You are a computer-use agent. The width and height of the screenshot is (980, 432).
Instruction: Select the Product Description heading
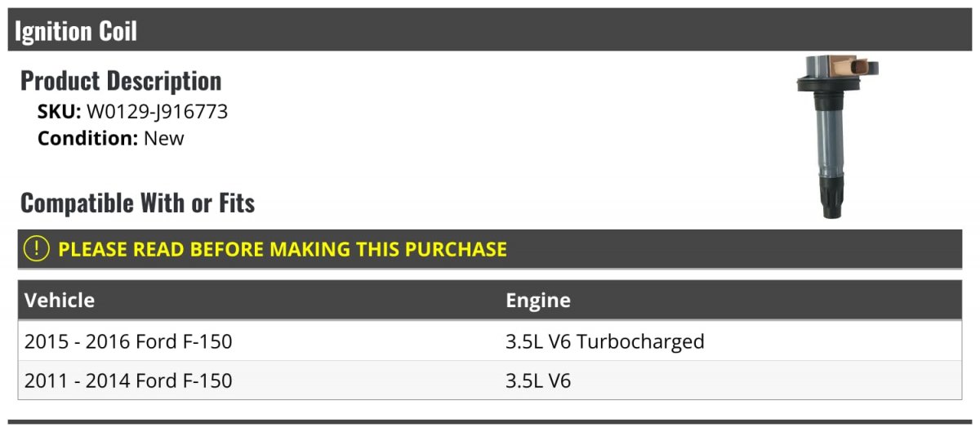[121, 81]
